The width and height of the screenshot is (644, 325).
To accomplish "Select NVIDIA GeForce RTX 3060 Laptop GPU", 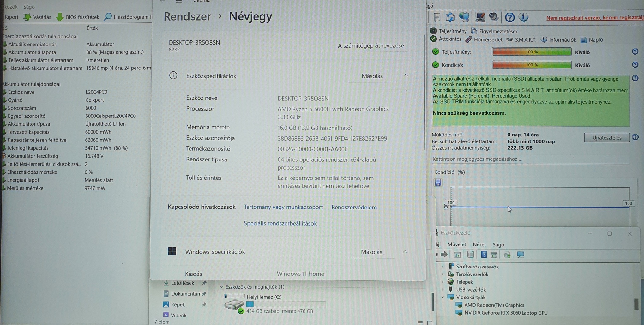I will (x=506, y=313).
